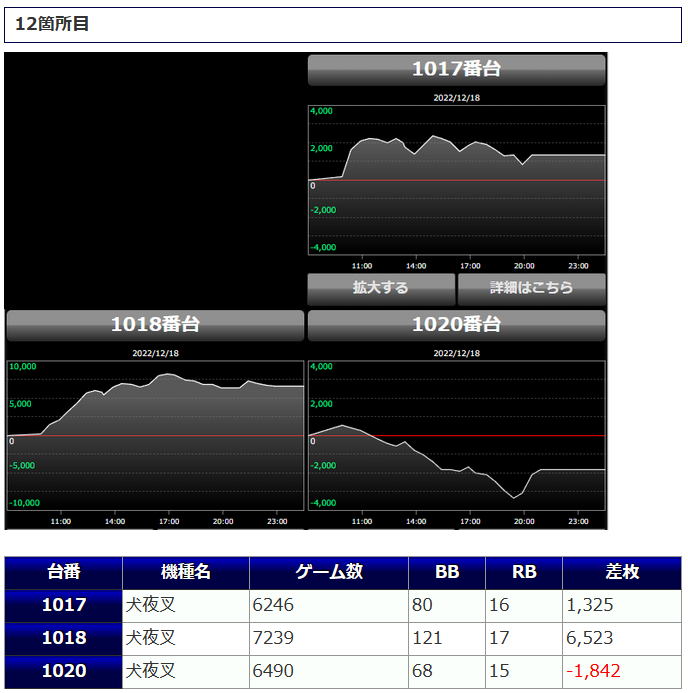Click RB value 17

click(x=499, y=639)
